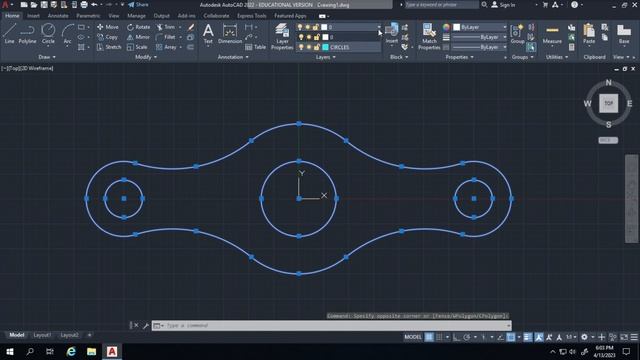The image size is (640, 360).
Task: Toggle drawing grid display in status bar
Action: pos(429,337)
